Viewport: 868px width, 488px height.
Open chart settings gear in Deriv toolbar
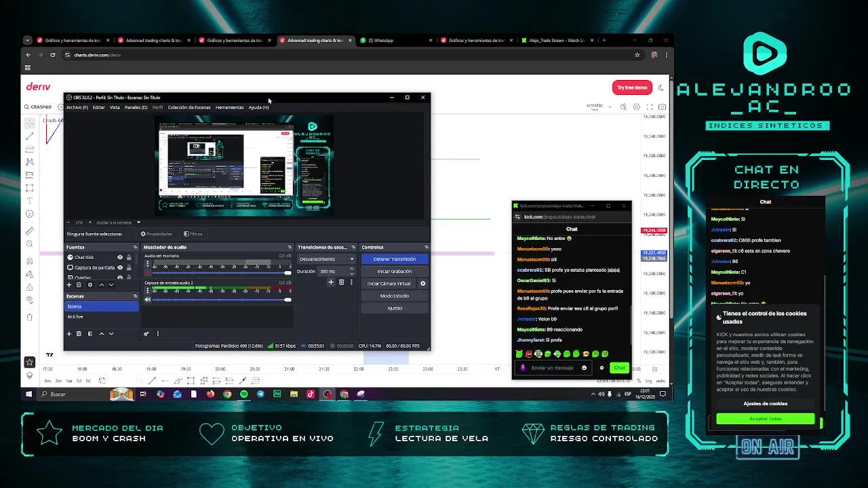tap(636, 106)
